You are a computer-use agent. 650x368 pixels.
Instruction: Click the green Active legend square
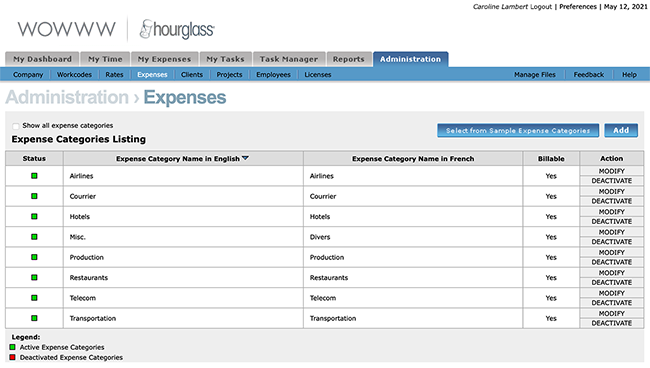coord(12,347)
